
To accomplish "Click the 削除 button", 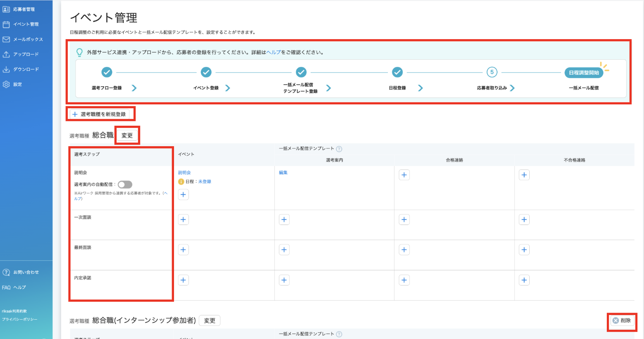I will click(x=622, y=320).
